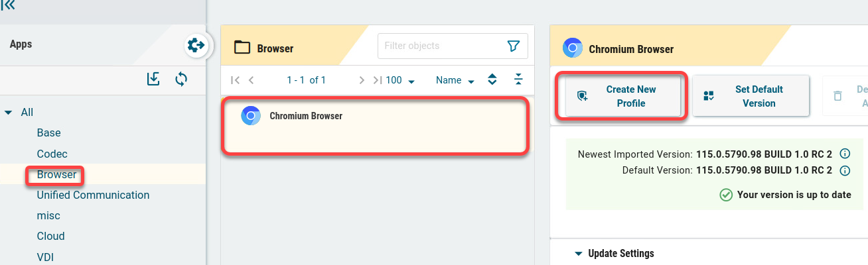Collapse the All tree node
The height and width of the screenshot is (265, 868).
[x=9, y=113]
